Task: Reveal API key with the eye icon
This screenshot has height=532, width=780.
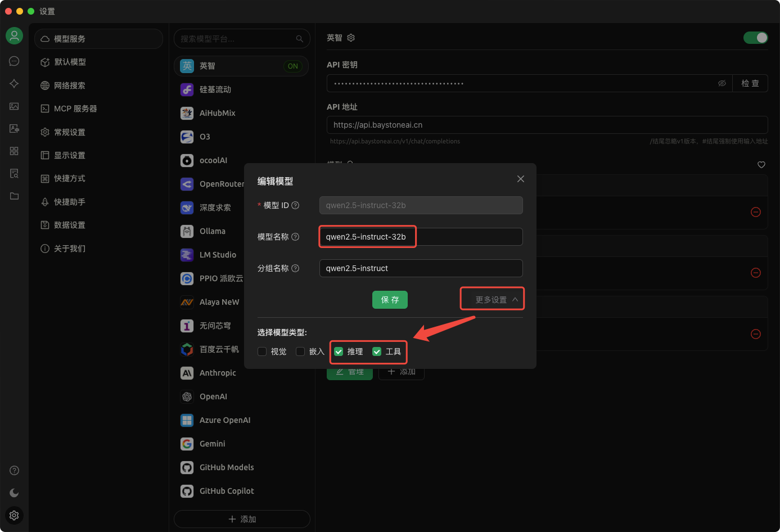Action: tap(722, 83)
